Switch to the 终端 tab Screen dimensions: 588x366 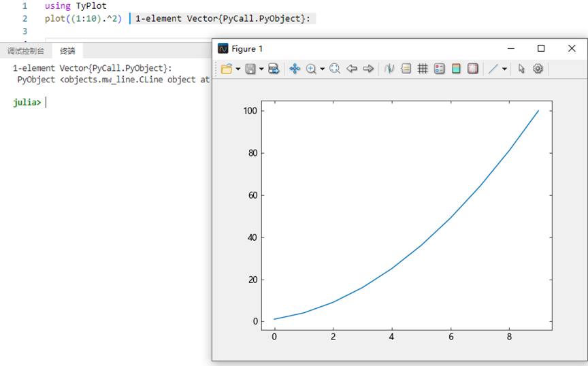coord(67,51)
